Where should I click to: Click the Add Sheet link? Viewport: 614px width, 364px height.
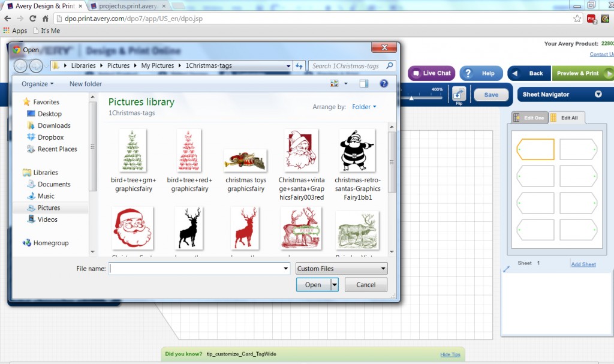pyautogui.click(x=583, y=264)
